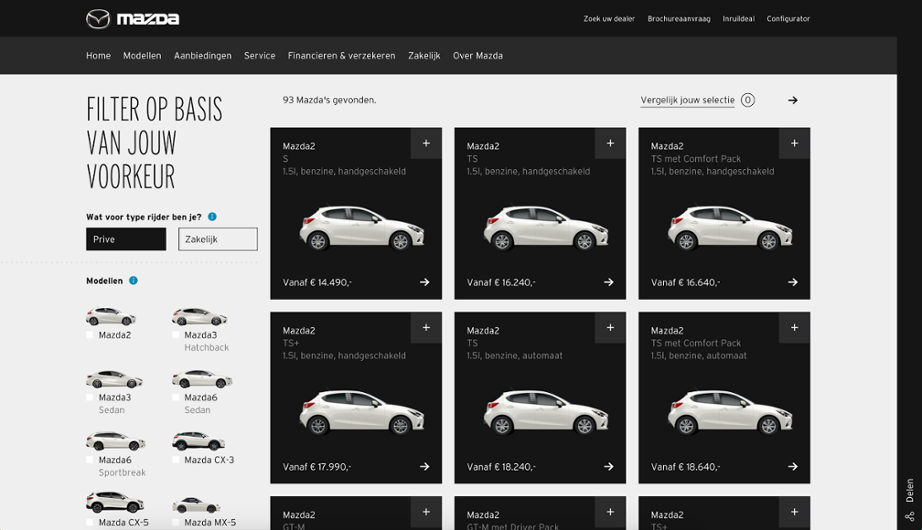Open Financieren & verzekeren menu
922x530 pixels.
tap(342, 56)
